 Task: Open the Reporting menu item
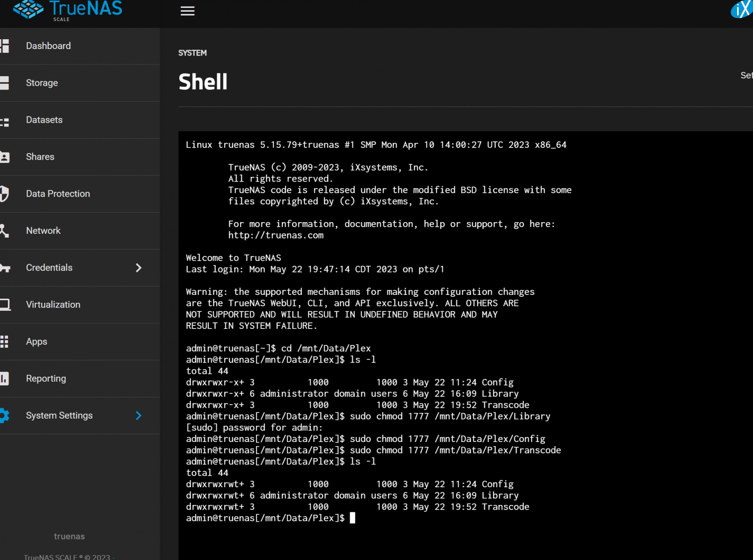(80, 378)
